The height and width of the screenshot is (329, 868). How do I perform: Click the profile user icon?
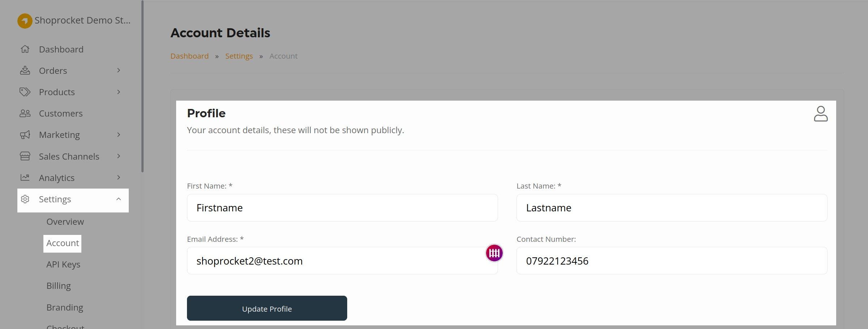click(x=821, y=114)
